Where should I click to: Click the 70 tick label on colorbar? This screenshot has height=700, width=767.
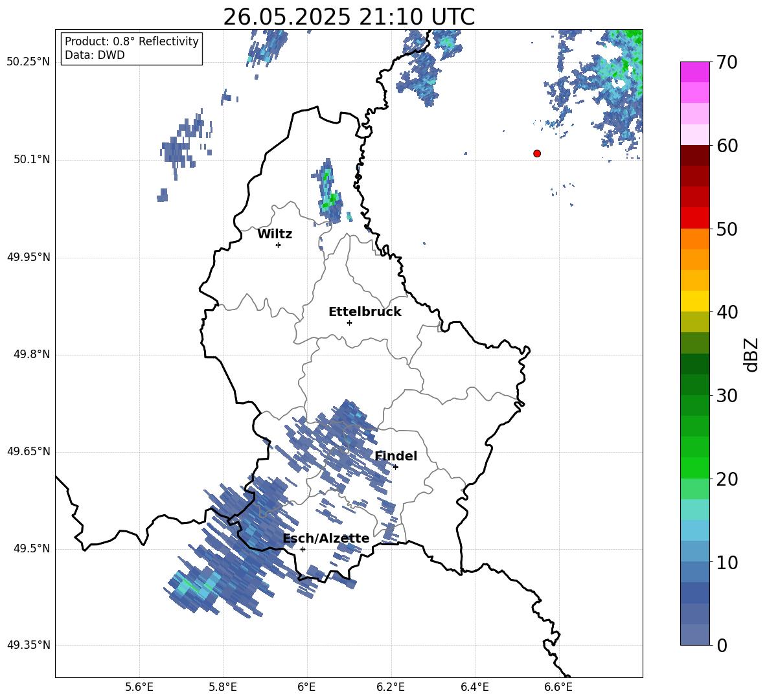click(x=727, y=63)
